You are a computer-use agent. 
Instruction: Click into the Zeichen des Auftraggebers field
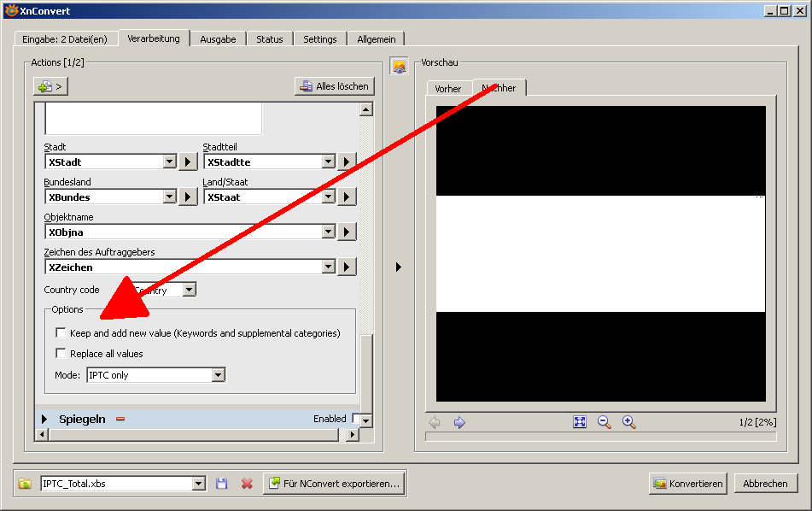(x=184, y=267)
